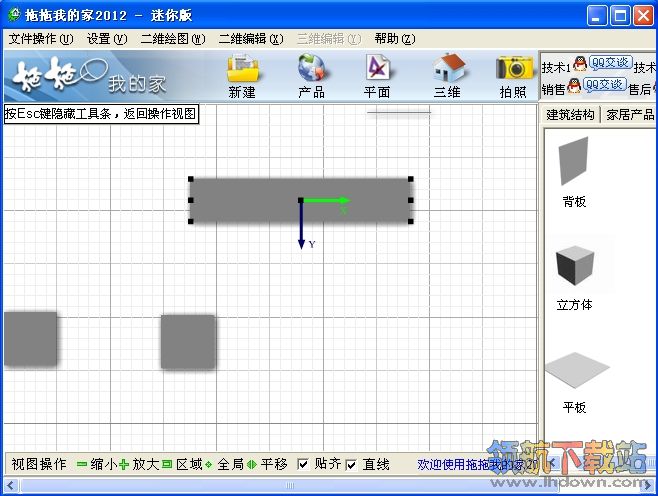658x496 pixels.
Task: Click the green X axis arrow
Action: tap(326, 200)
